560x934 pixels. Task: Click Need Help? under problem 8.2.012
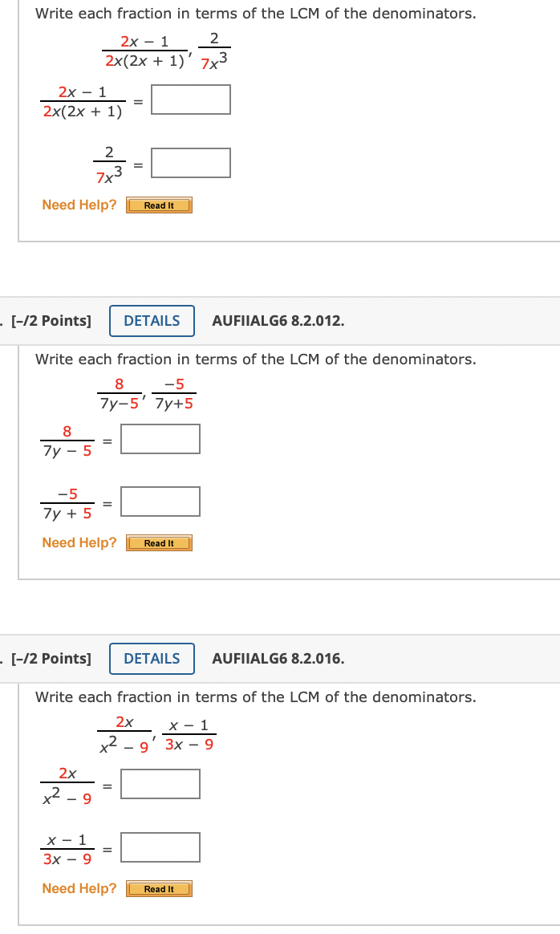[78, 542]
